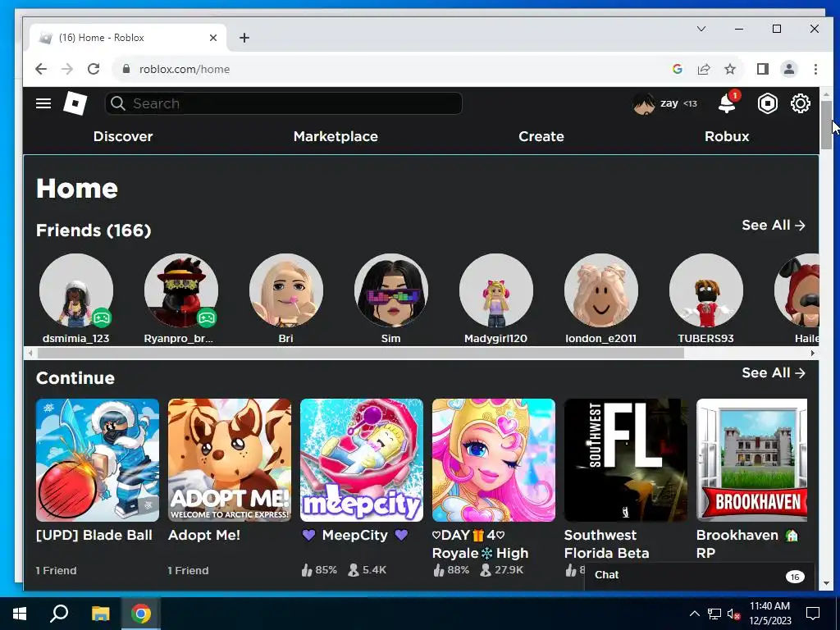Screen dimensions: 840x630
Task: Open the hamburger navigation menu
Action: click(43, 103)
